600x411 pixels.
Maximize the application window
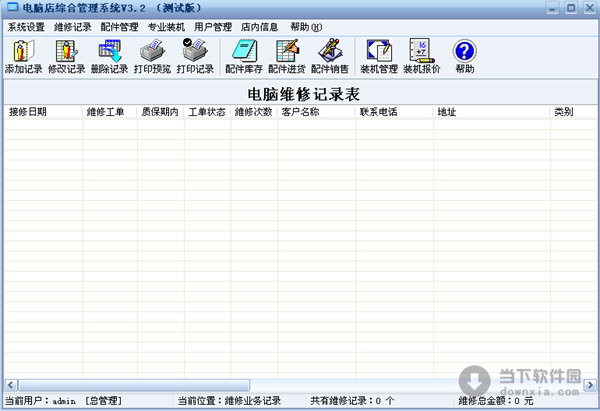click(x=571, y=8)
